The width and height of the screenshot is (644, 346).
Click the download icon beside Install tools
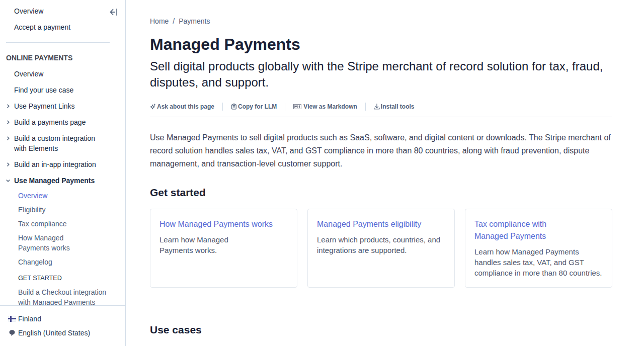(x=377, y=107)
